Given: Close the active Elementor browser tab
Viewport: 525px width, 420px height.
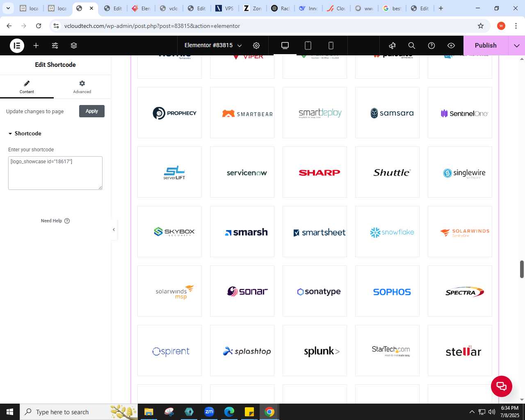Looking at the screenshot, I should coord(91,8).
